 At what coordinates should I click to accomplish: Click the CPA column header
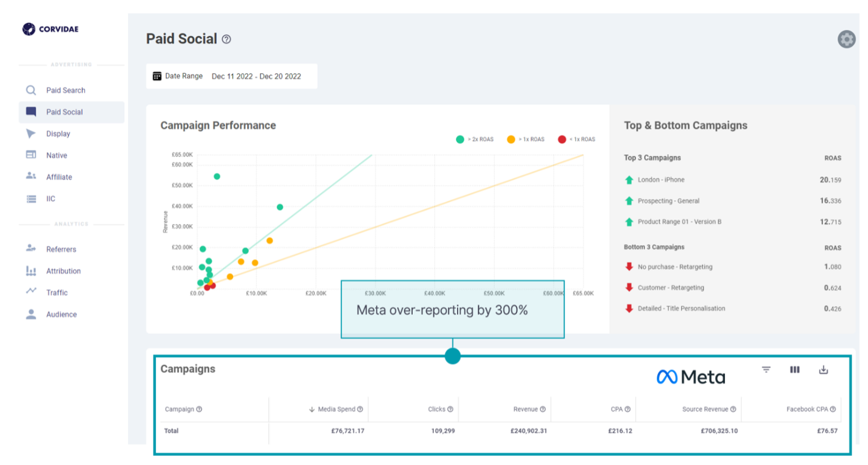pos(617,409)
